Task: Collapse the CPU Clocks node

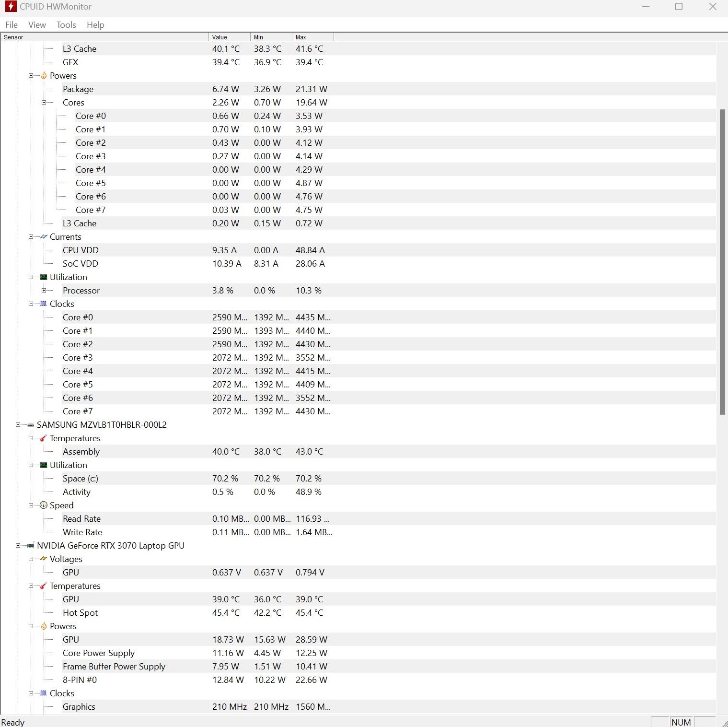Action: pos(31,304)
